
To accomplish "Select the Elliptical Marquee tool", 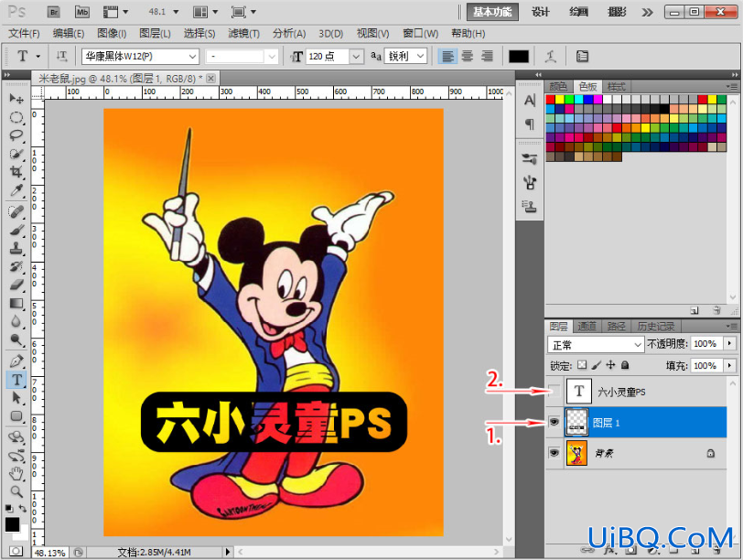I will [x=16, y=117].
